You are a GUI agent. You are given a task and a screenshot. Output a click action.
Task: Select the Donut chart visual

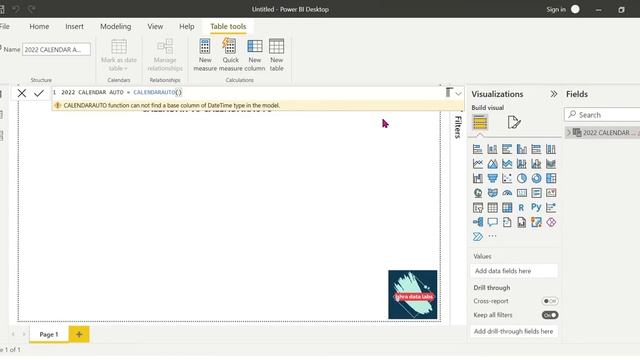click(536, 178)
